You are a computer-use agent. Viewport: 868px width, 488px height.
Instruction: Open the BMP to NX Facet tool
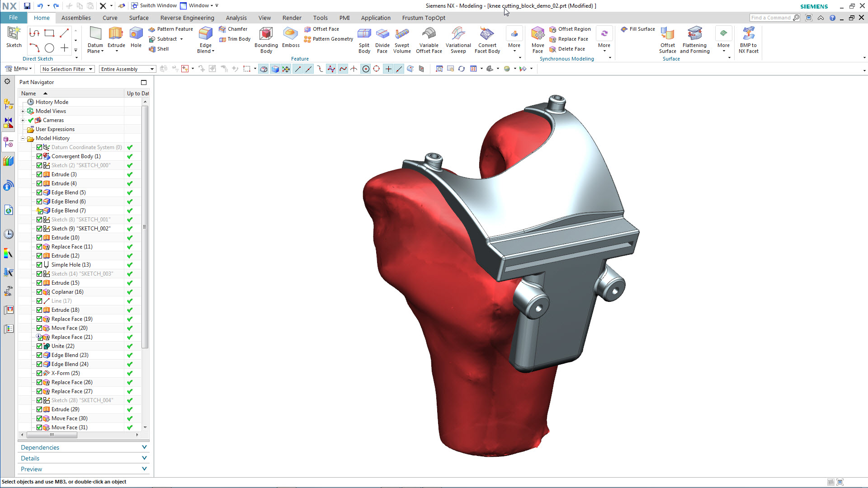pyautogui.click(x=748, y=34)
